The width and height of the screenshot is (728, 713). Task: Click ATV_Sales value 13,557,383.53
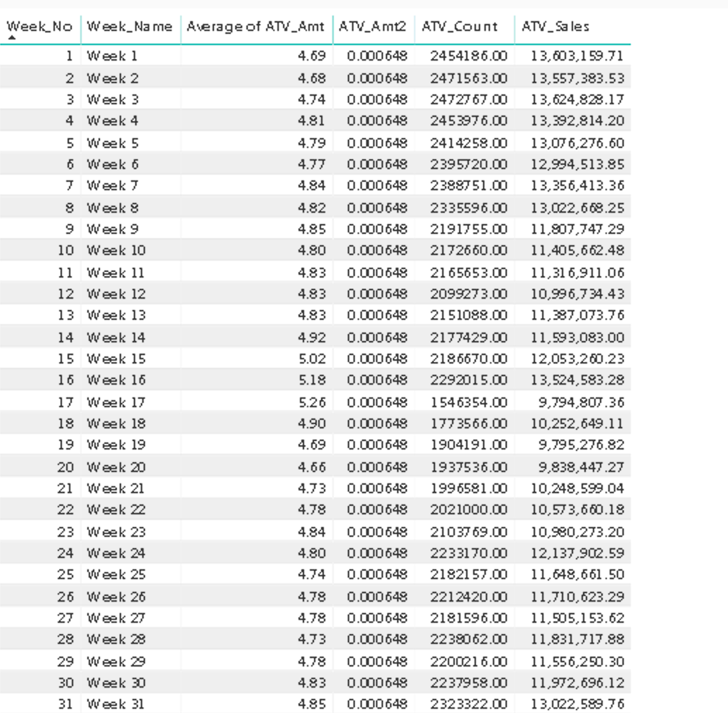pos(577,78)
